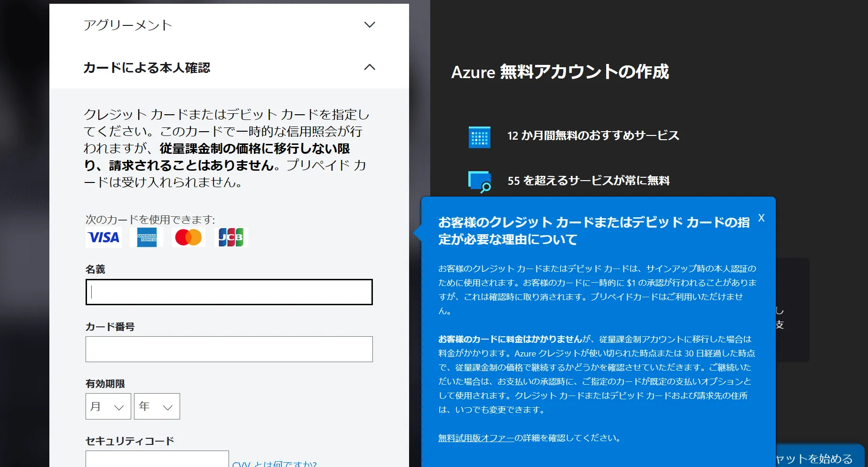Open the アグリーメント section header
This screenshot has width=868, height=467.
point(229,25)
